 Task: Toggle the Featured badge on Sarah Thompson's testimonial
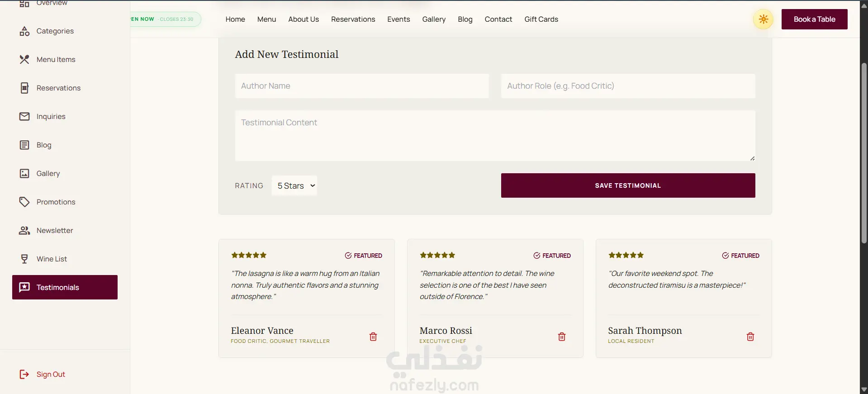tap(741, 256)
